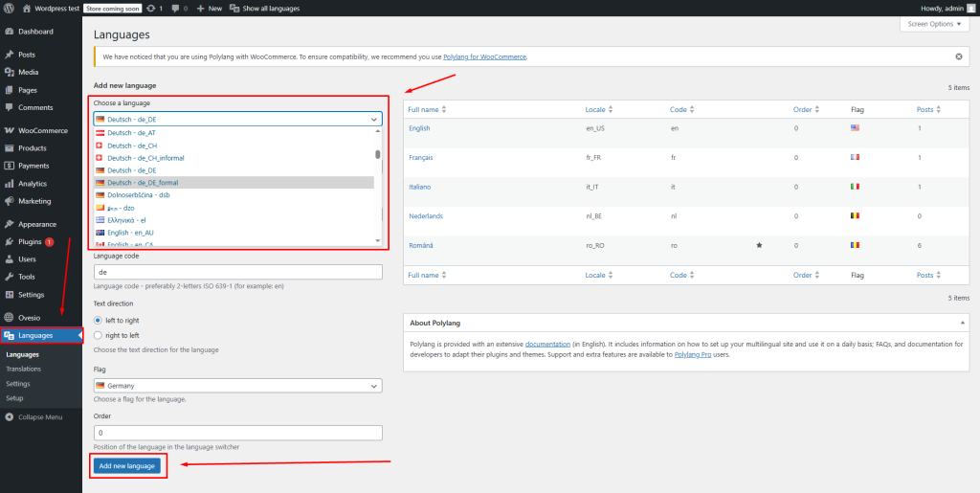
Task: Open the Wordpress test site home icon
Action: [53, 9]
